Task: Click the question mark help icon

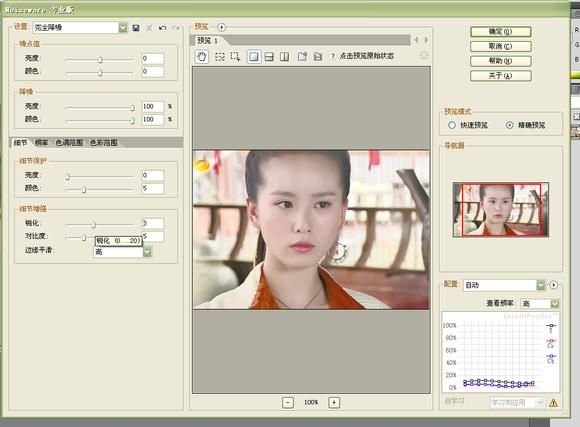Action: 333,56
